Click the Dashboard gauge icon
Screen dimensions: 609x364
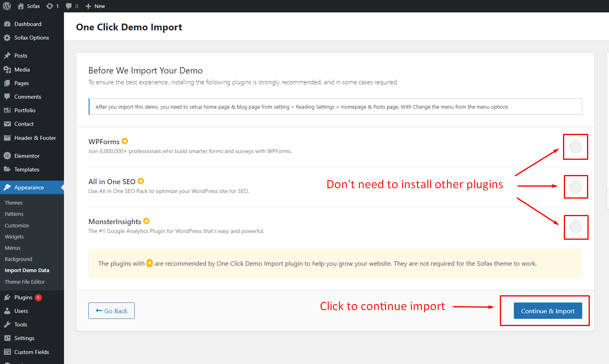7,24
